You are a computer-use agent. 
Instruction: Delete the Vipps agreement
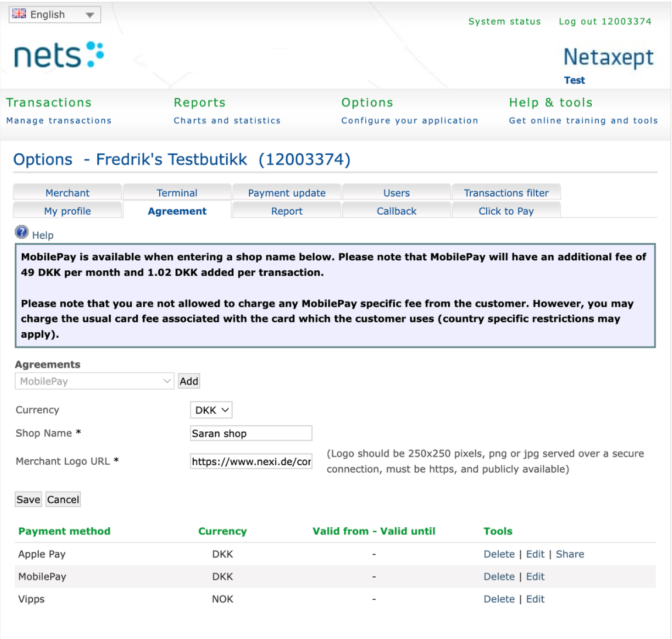click(499, 599)
